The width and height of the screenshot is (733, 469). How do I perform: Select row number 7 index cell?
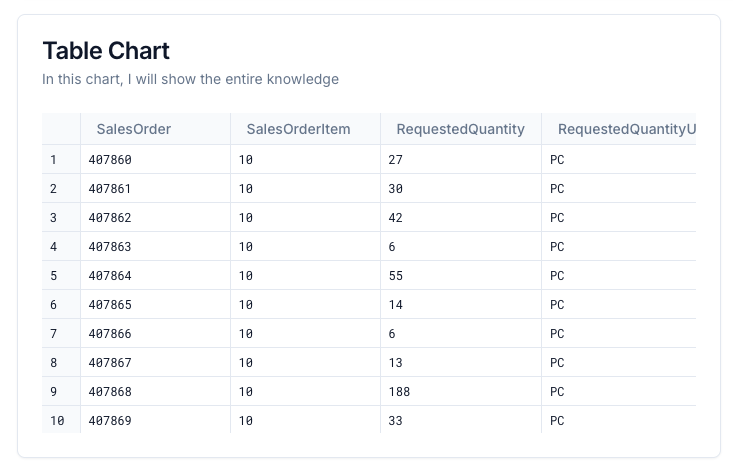coord(61,333)
